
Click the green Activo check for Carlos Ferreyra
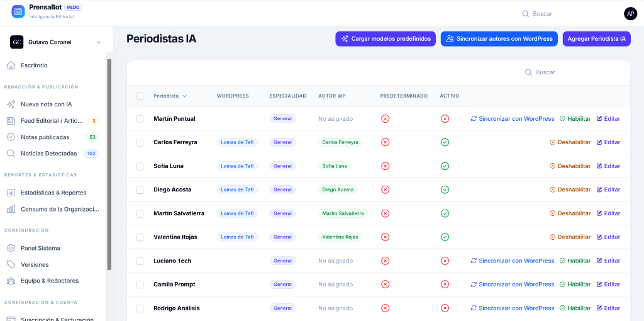tap(445, 142)
